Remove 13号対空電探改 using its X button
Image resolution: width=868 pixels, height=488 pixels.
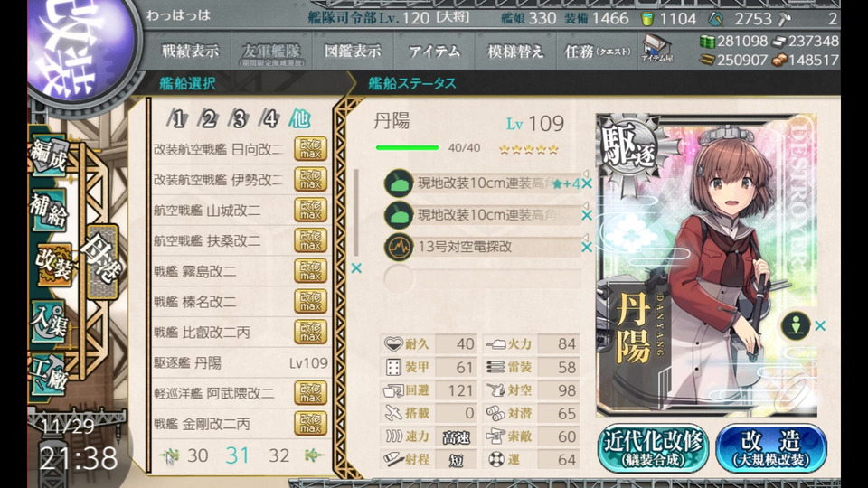[x=587, y=248]
